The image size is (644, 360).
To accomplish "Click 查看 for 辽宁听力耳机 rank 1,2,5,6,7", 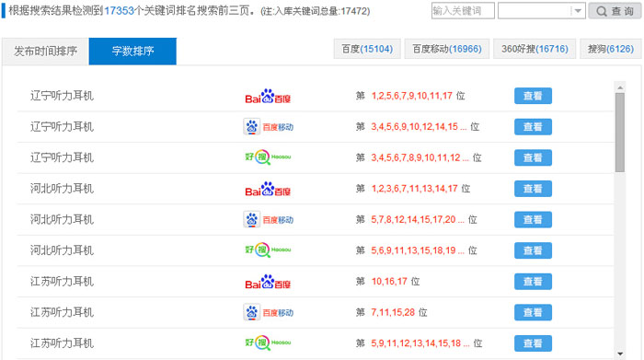I will pos(533,96).
